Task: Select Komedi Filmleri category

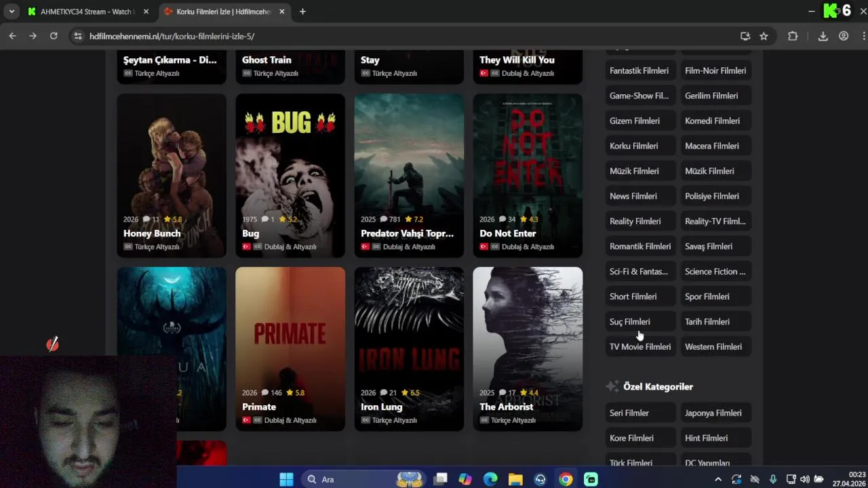Action: pyautogui.click(x=715, y=121)
